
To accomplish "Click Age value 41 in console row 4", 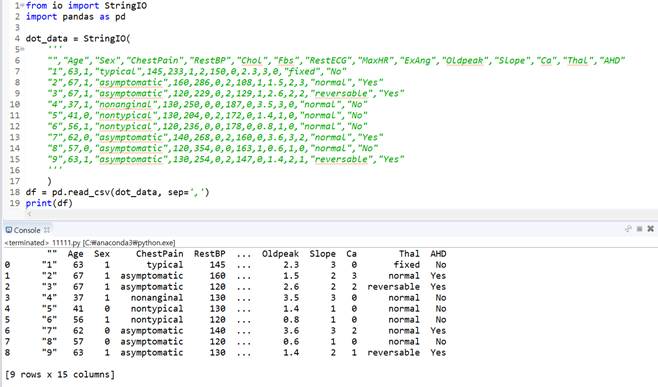I will pyautogui.click(x=78, y=309).
